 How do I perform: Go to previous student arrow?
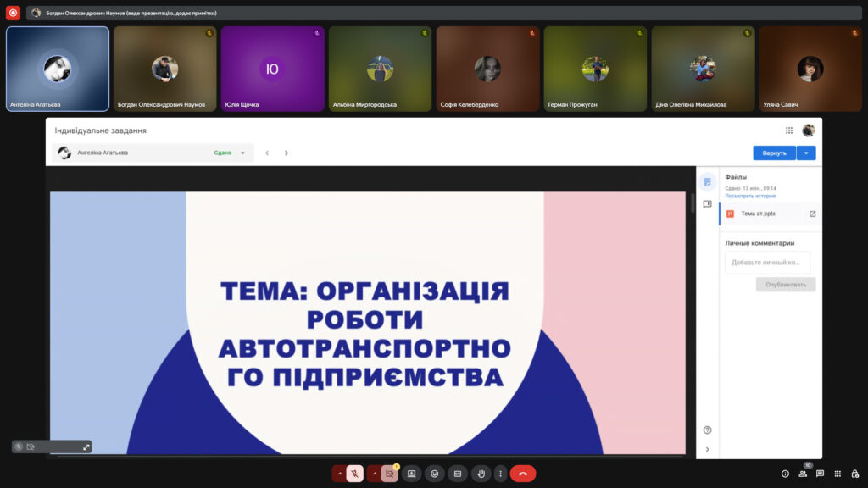[267, 152]
